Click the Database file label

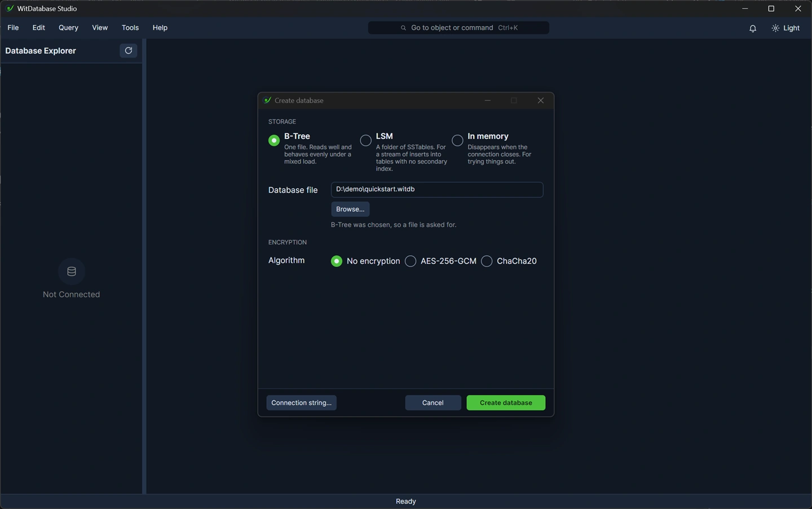(x=293, y=190)
